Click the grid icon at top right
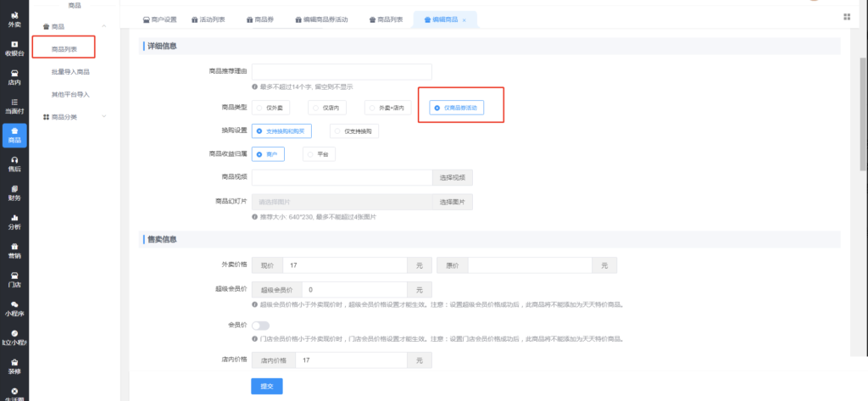This screenshot has height=401, width=868. [x=847, y=17]
